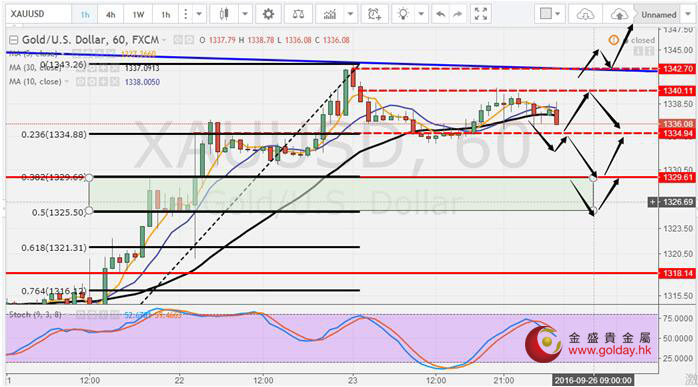Screen dimensions: 698x387
Task: Undo the last chart action
Action: tap(440, 14)
